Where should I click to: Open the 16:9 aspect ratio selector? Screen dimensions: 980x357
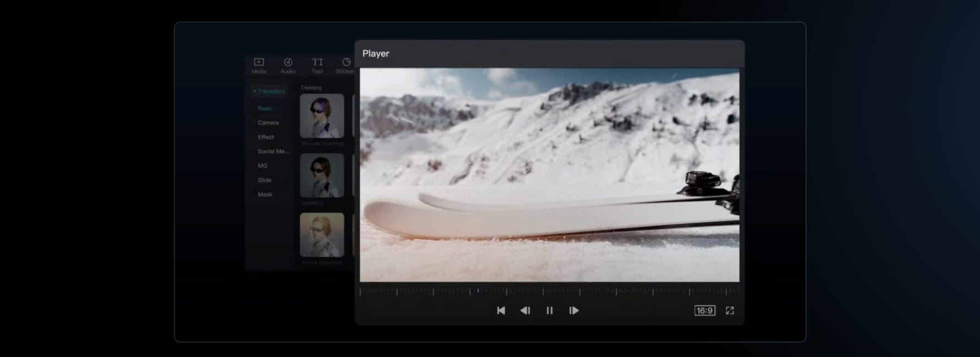coord(704,311)
